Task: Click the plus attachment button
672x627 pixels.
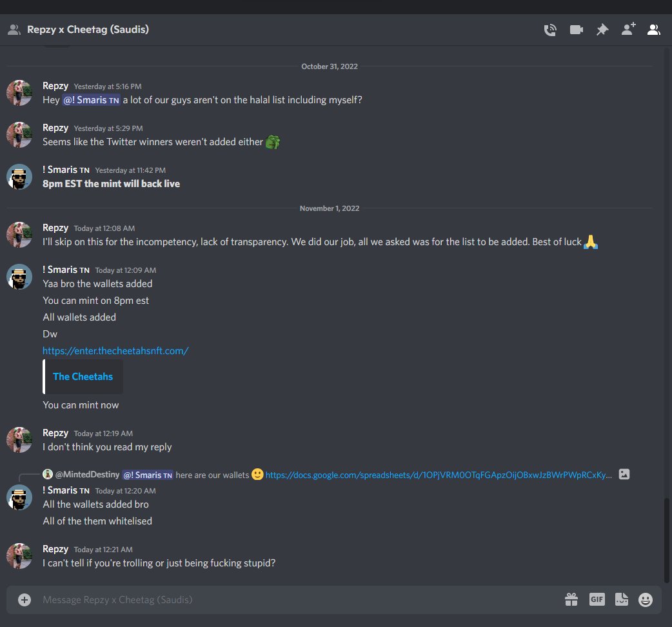Action: [25, 599]
